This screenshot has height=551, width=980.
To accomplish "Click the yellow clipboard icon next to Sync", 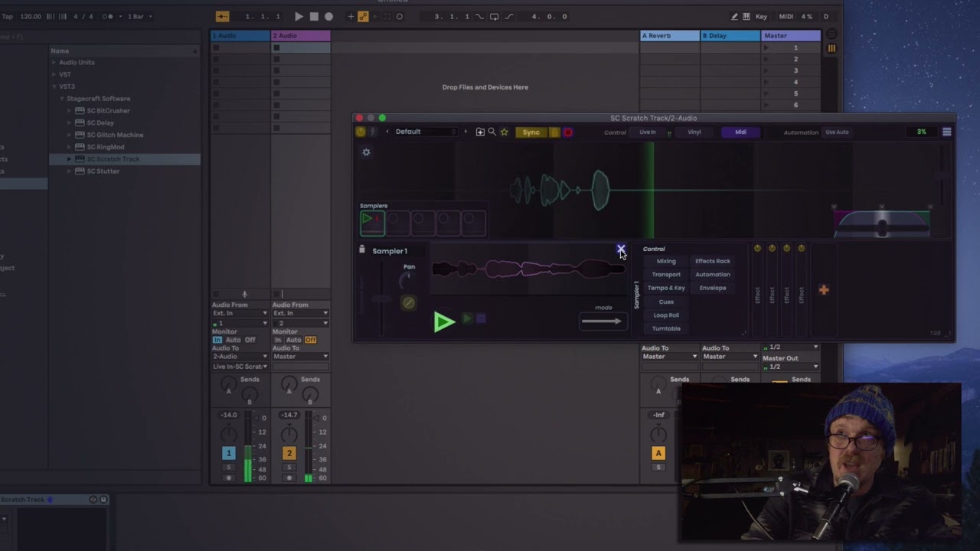I will point(554,132).
